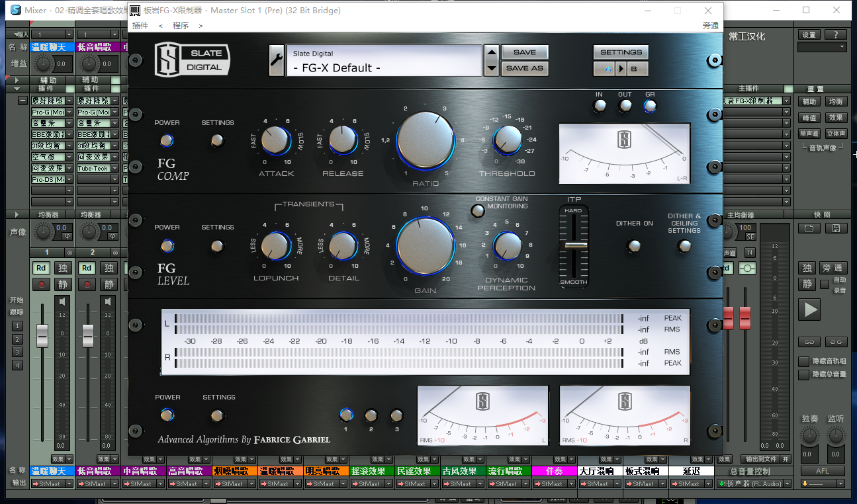The image size is (857, 504).
Task: Click 单声道 button in Mixer
Action: 809,133
